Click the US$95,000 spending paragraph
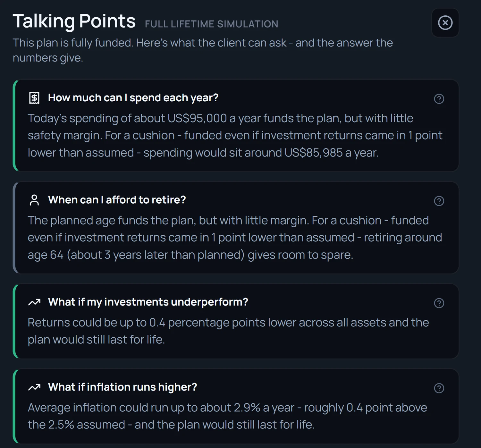481x448 pixels. [235, 135]
